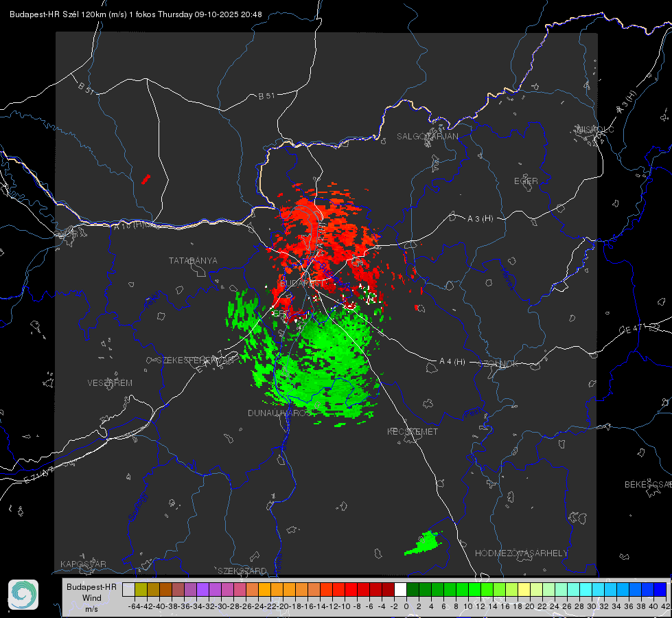Screen dimensions: 672x618
Task: Click the swirl logo icon beside the legend
Action: point(23,595)
